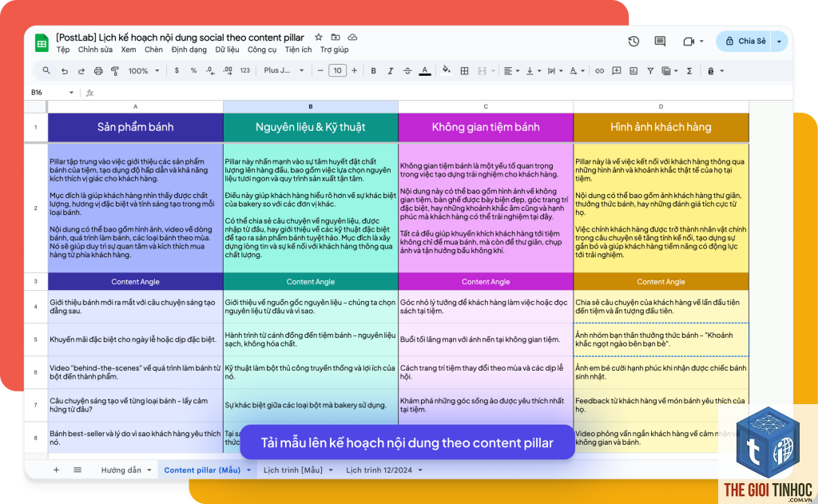The width and height of the screenshot is (818, 504).
Task: Click the move to folder icon
Action: point(336,37)
